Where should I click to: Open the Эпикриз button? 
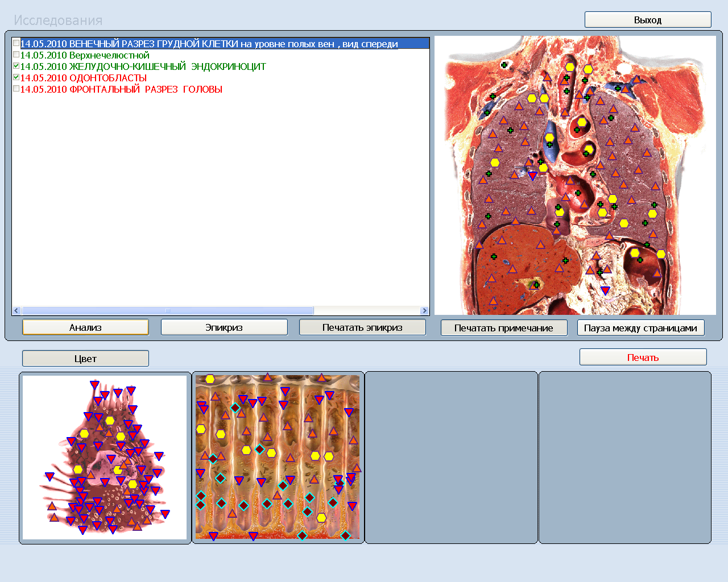224,327
